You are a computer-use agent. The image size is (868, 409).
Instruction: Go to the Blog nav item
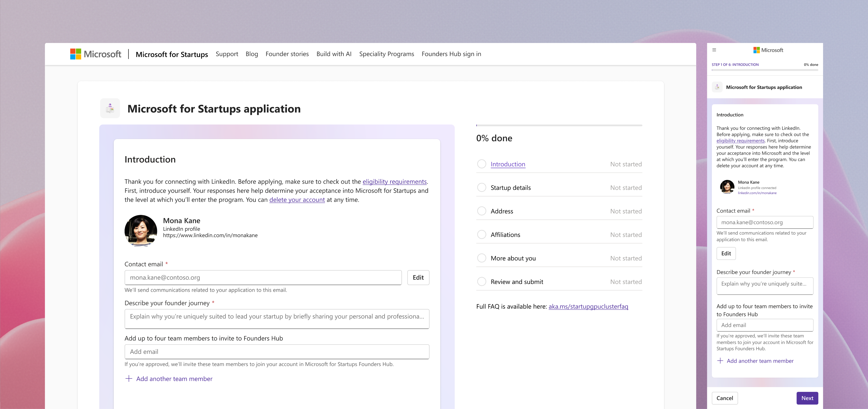pyautogui.click(x=252, y=54)
